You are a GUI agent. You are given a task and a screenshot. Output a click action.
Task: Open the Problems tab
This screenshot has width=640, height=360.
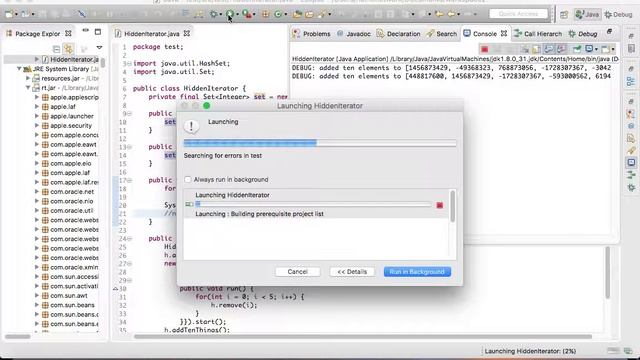pos(312,34)
